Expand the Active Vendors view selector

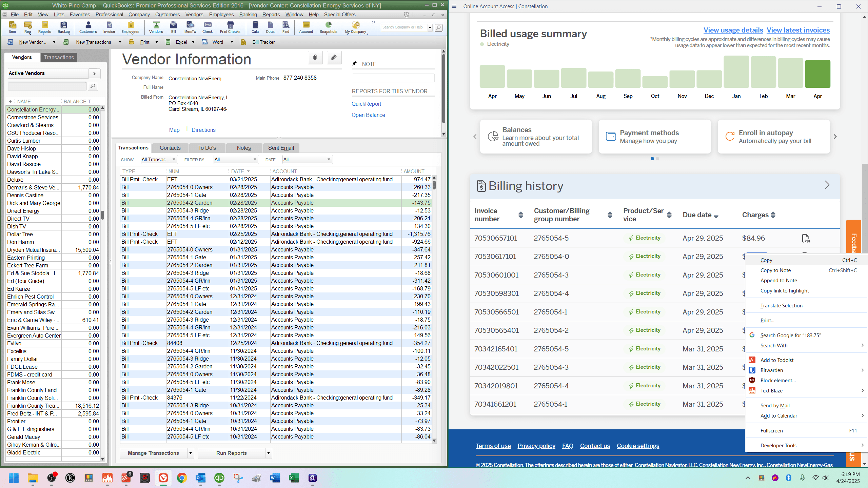tap(94, 73)
